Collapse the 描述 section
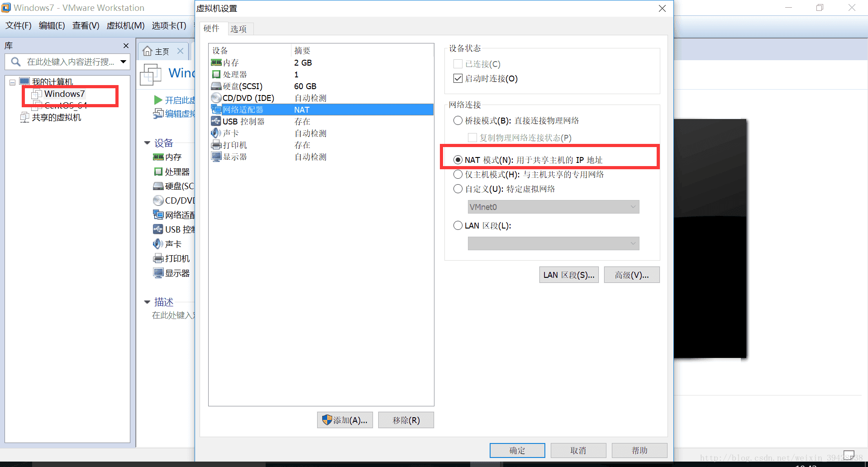868x467 pixels. point(147,302)
